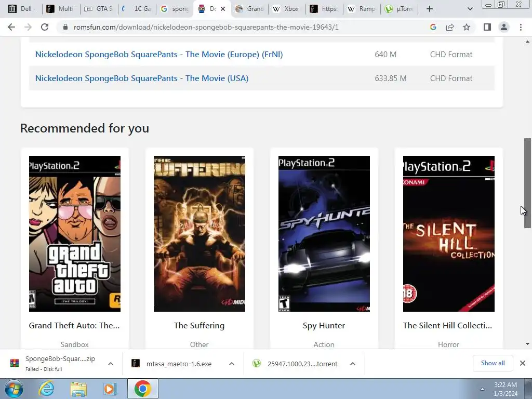
Task: Switch to the Dell tab
Action: pyautogui.click(x=22, y=9)
